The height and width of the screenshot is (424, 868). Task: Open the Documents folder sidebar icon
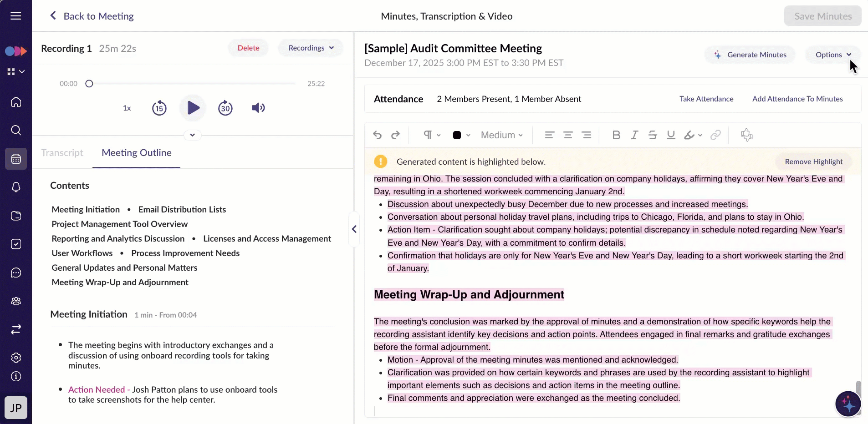(16, 216)
